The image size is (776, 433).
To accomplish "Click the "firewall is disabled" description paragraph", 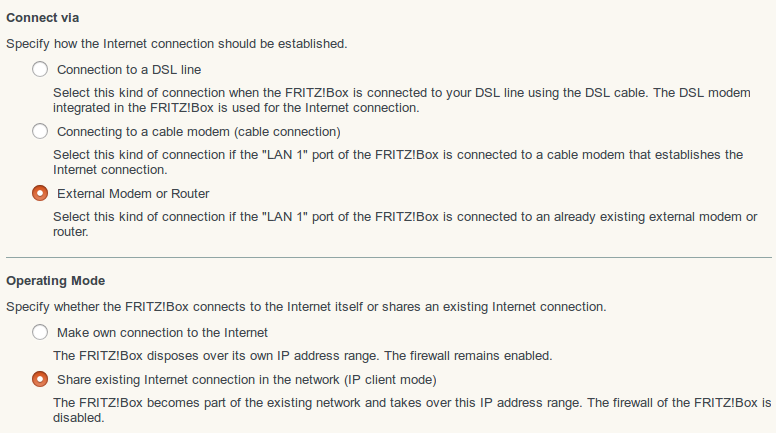I will tap(410, 410).
